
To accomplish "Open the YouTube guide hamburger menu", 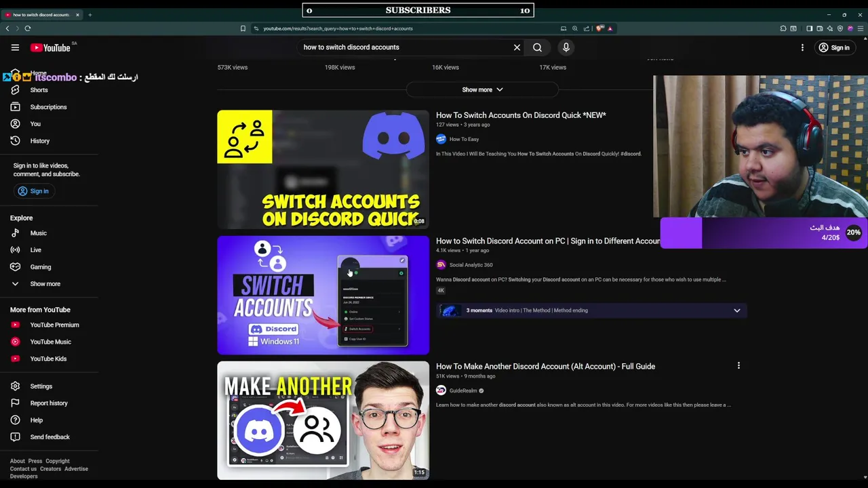I will point(15,47).
